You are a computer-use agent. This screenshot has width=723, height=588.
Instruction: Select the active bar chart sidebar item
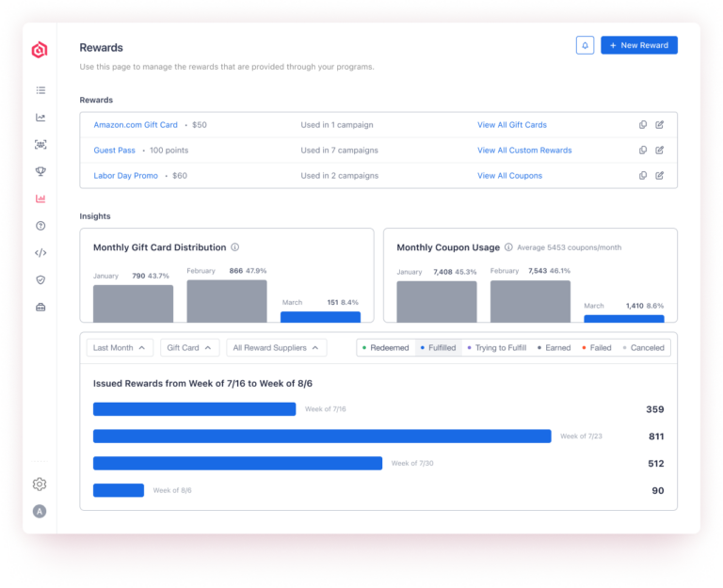pyautogui.click(x=40, y=199)
